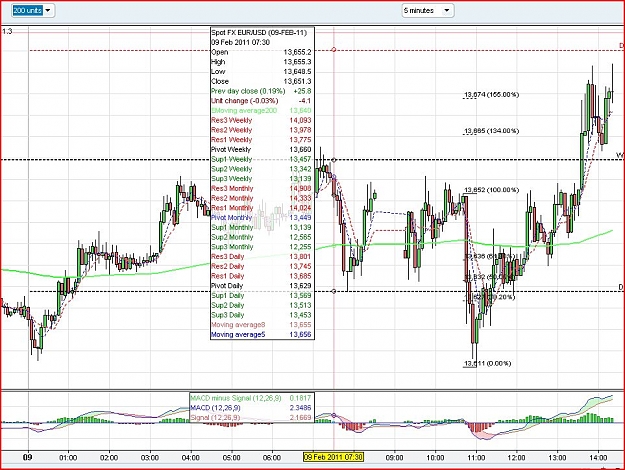Viewport: 625px width, 470px height.
Task: Click the Pivot Weekly 13,660 row
Action: (261, 149)
